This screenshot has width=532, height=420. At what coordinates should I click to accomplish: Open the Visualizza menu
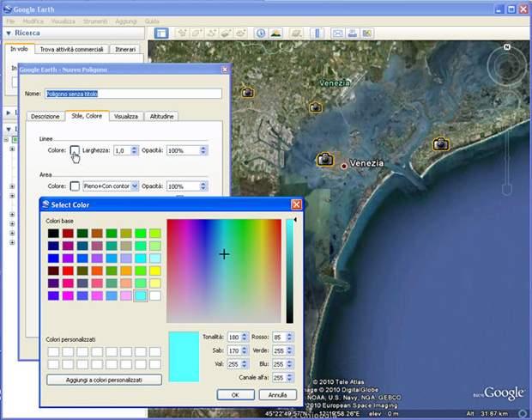63,21
